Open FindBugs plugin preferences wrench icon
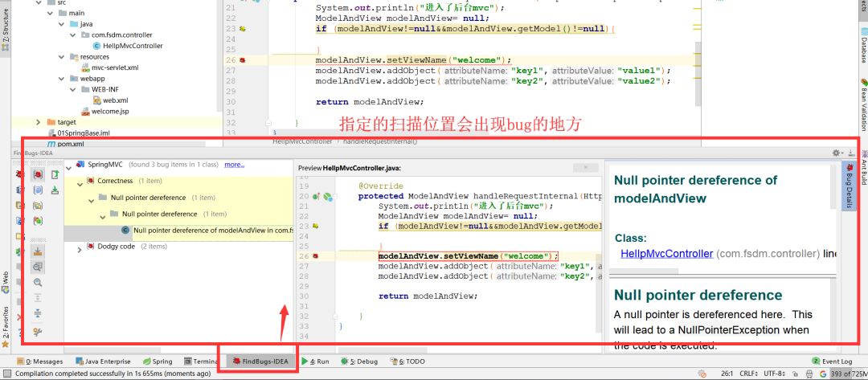Screen dimensions: 868x380 [x=38, y=332]
